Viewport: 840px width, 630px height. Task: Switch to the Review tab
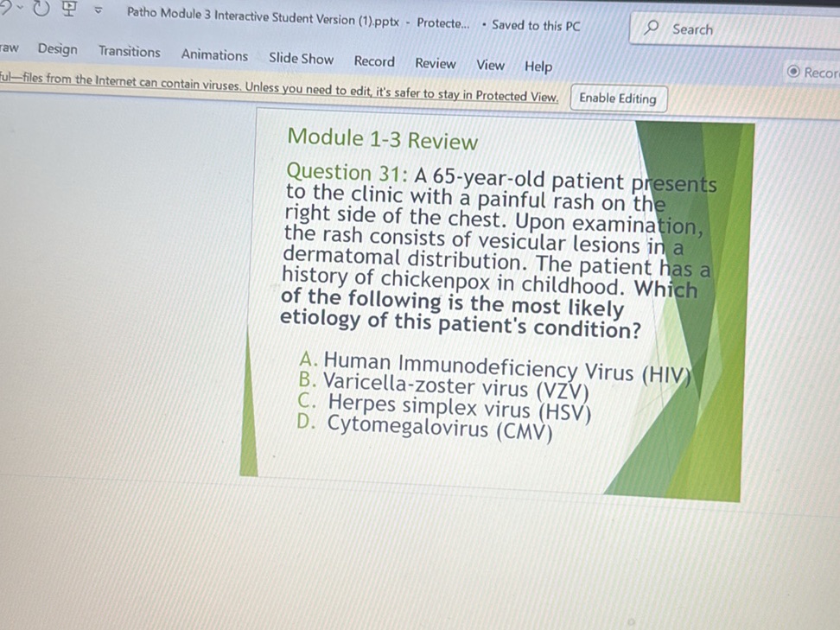(435, 63)
